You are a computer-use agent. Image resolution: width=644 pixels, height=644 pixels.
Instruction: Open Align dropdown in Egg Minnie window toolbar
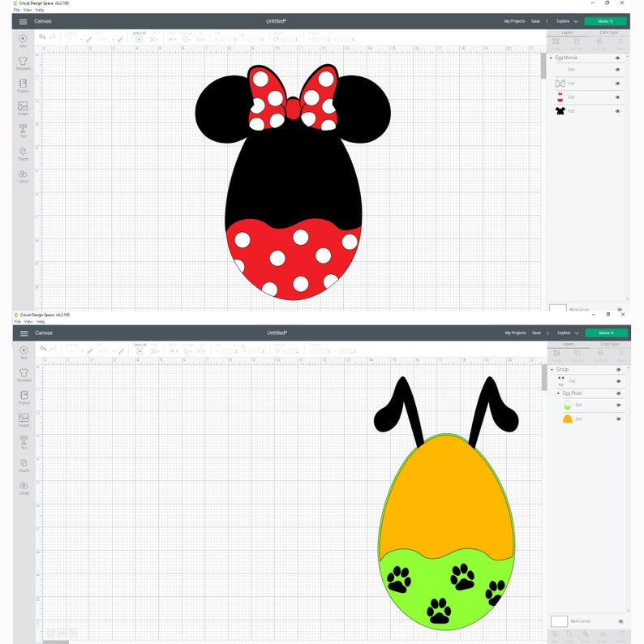tap(173, 40)
